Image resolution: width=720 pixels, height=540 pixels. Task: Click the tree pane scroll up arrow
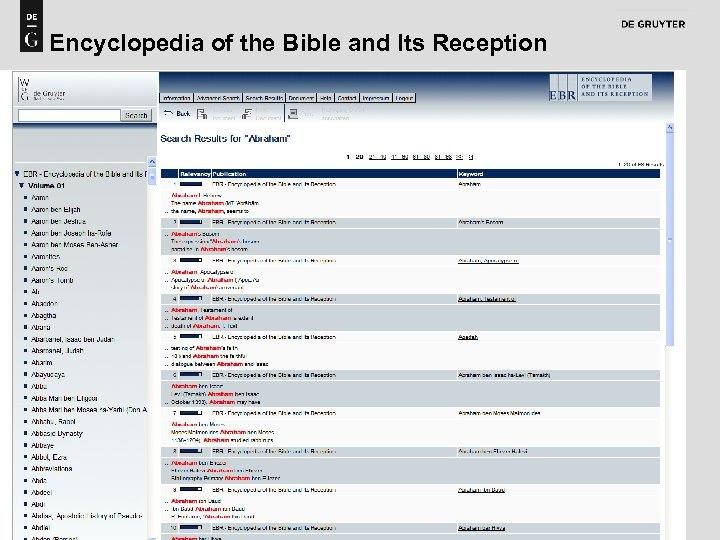click(x=152, y=162)
